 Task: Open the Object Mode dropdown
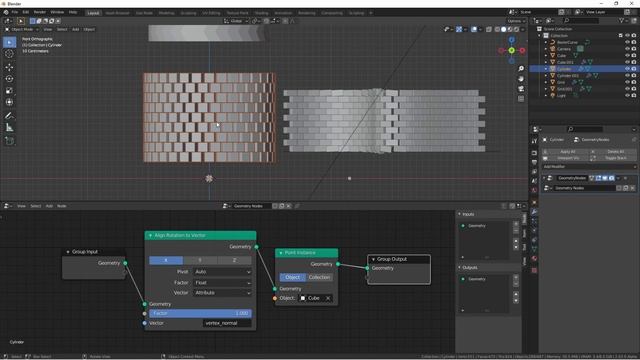(x=22, y=29)
